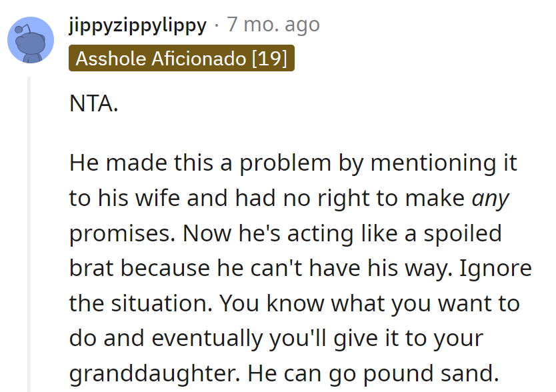This screenshot has width=556, height=392.
Task: Click the "7 mo. ago" timestamp
Action: 273,25
